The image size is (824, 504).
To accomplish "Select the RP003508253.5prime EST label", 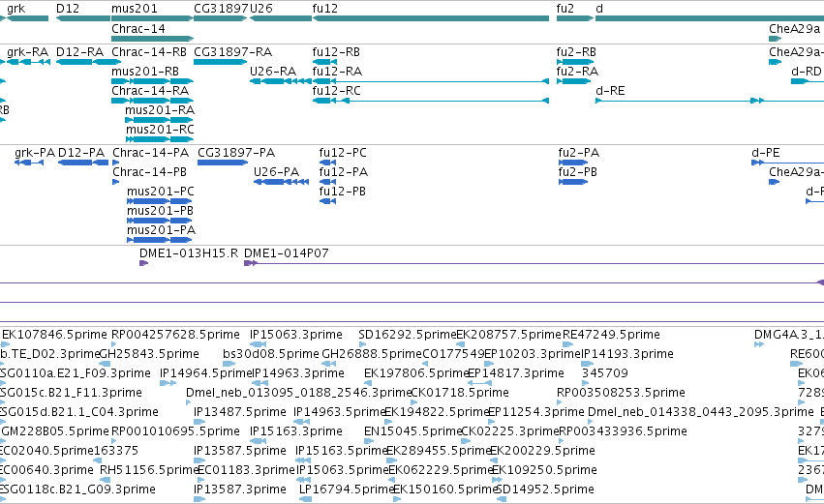I will [622, 393].
